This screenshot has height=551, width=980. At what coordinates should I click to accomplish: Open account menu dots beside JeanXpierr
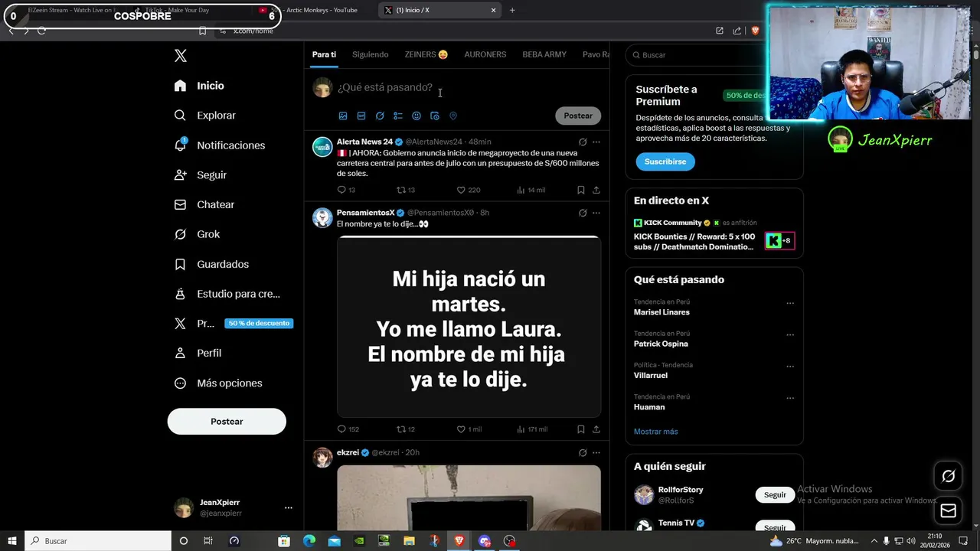click(x=289, y=507)
